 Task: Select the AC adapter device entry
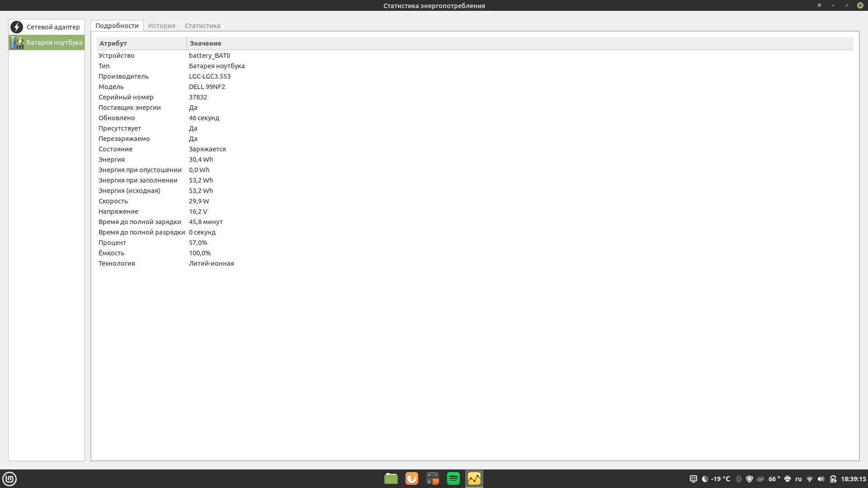[x=46, y=27]
